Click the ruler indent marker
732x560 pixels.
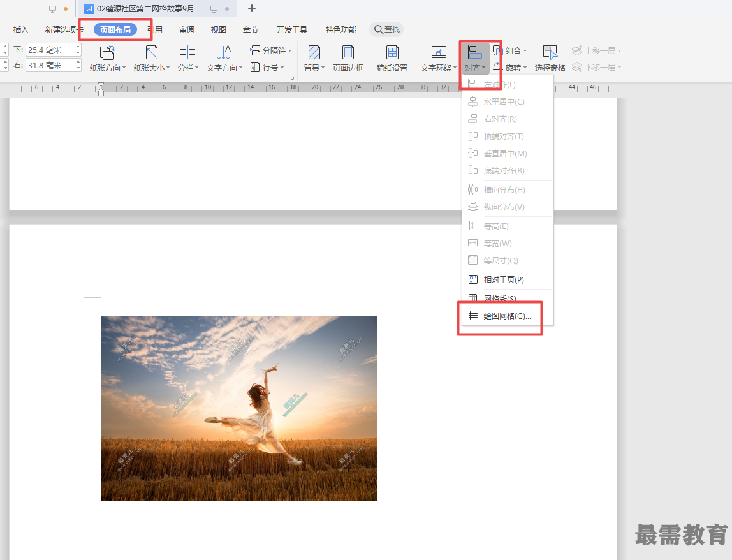click(101, 89)
